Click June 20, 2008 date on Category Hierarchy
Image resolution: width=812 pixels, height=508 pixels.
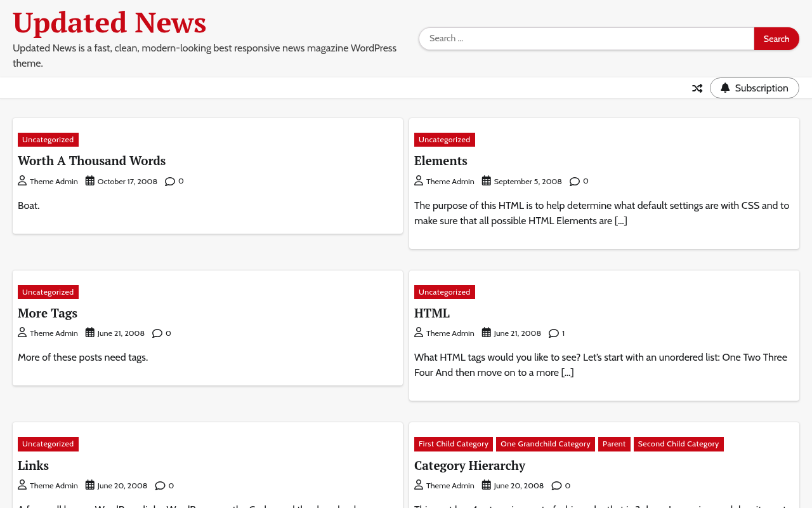pyautogui.click(x=519, y=486)
